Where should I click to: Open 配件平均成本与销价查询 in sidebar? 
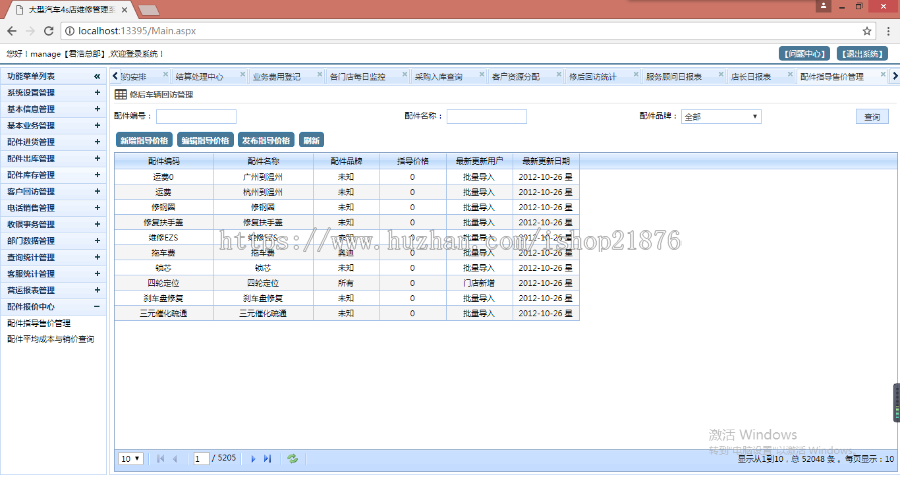(50, 339)
